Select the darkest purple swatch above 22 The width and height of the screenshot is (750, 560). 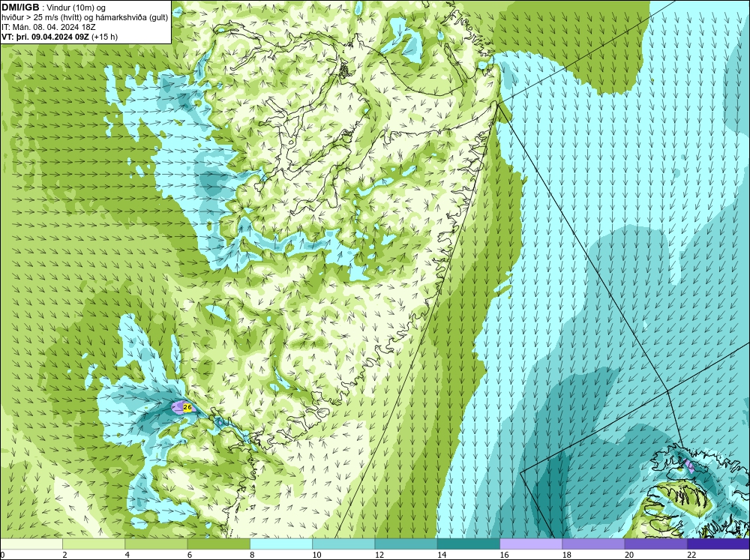coord(718,544)
